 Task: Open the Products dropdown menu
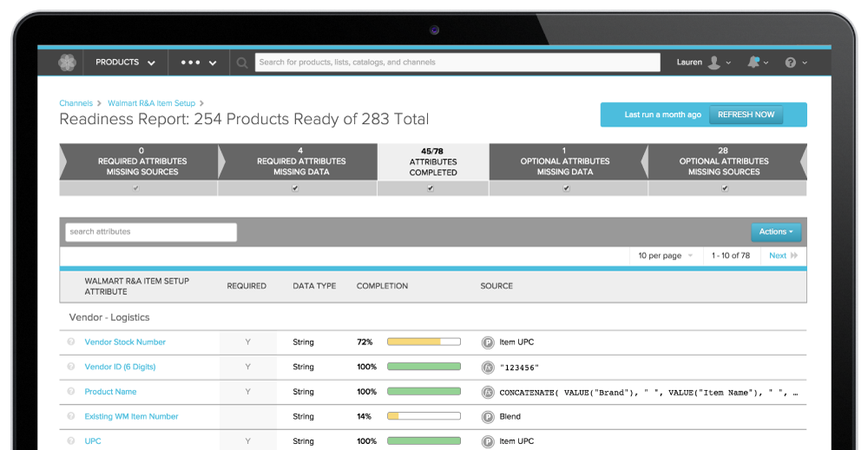[x=125, y=62]
